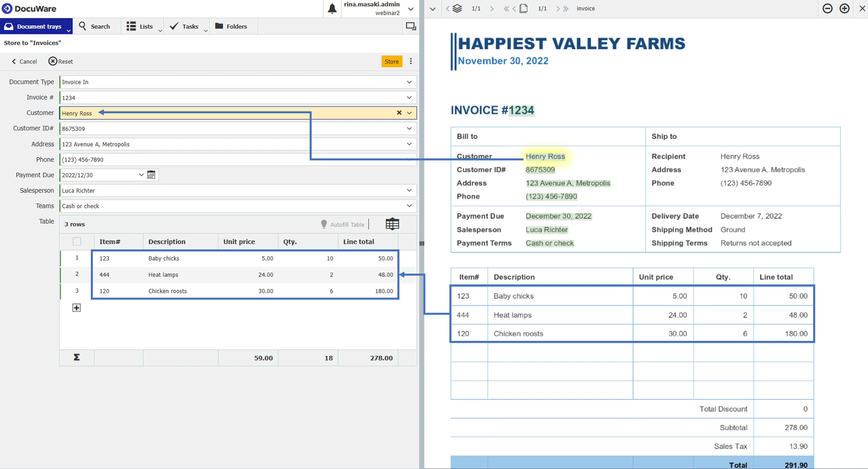The image size is (868, 469).
Task: Open the three-dot more options menu
Action: click(x=410, y=61)
